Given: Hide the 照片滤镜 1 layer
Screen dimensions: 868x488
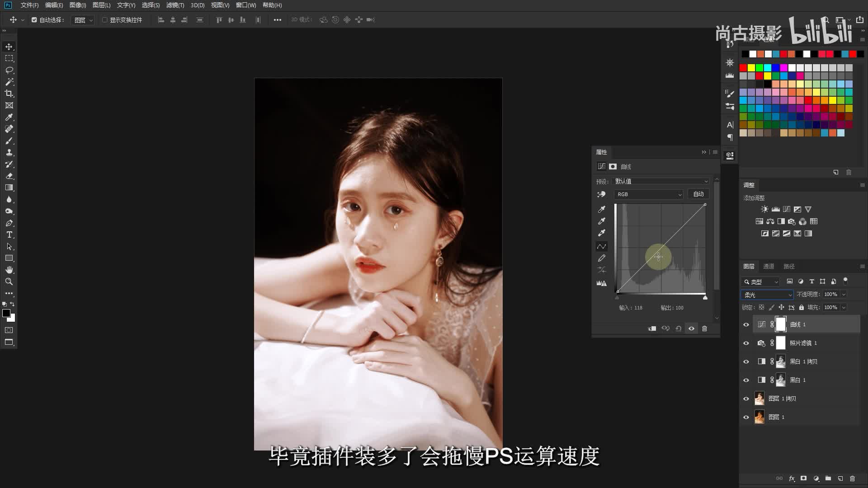Looking at the screenshot, I should [x=746, y=343].
